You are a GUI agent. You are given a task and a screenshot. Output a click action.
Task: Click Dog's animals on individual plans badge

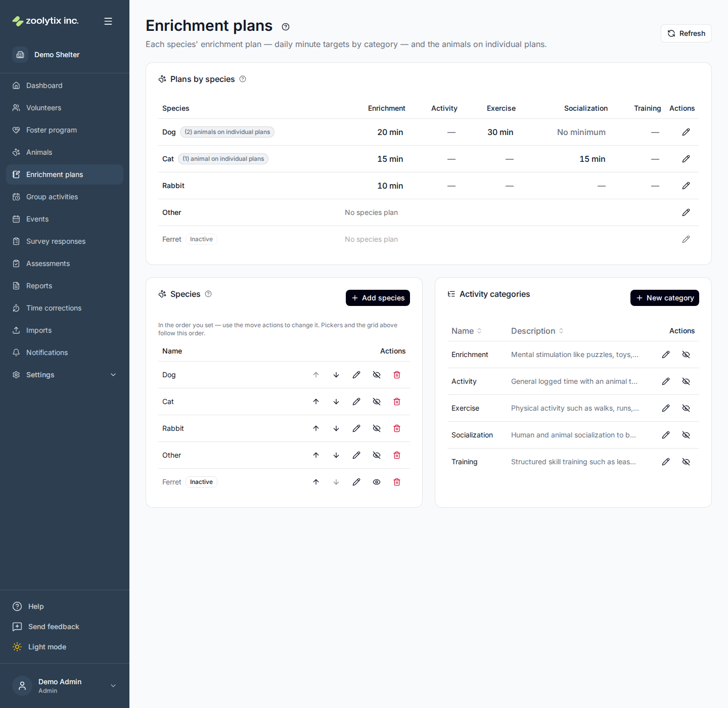click(227, 132)
